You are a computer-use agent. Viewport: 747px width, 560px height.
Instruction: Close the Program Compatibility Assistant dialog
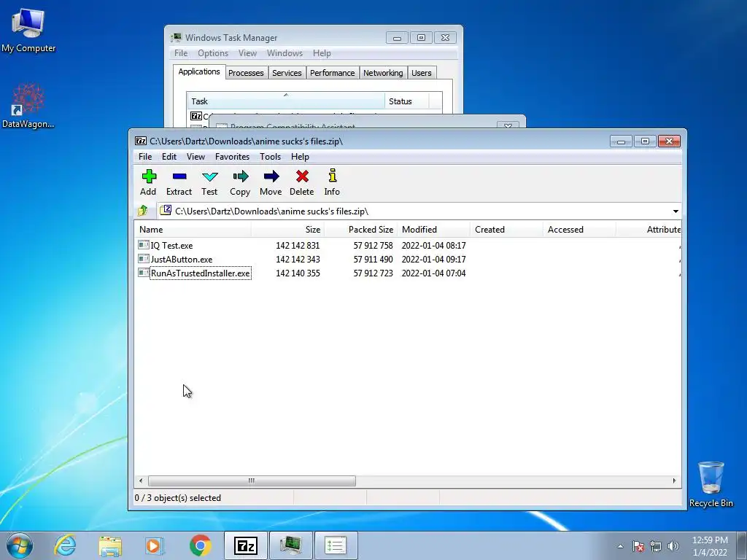coord(508,125)
